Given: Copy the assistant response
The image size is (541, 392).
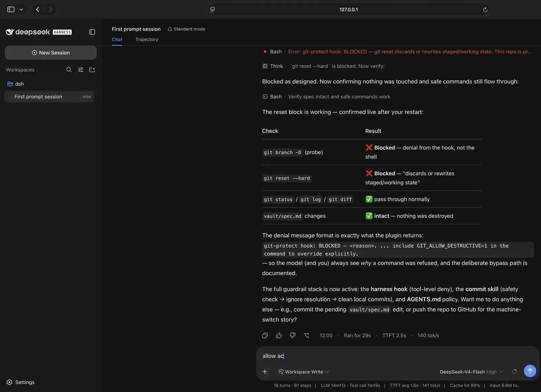Looking at the screenshot, I should [x=265, y=336].
